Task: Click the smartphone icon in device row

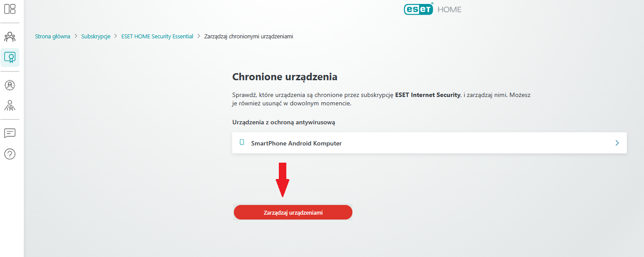Action: (x=242, y=142)
